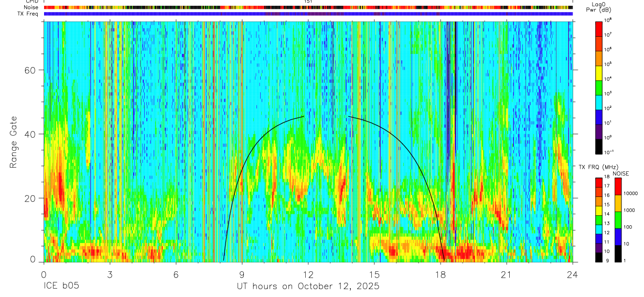Click the 10^8 power colorbar label
644x297 pixels.
(x=608, y=20)
